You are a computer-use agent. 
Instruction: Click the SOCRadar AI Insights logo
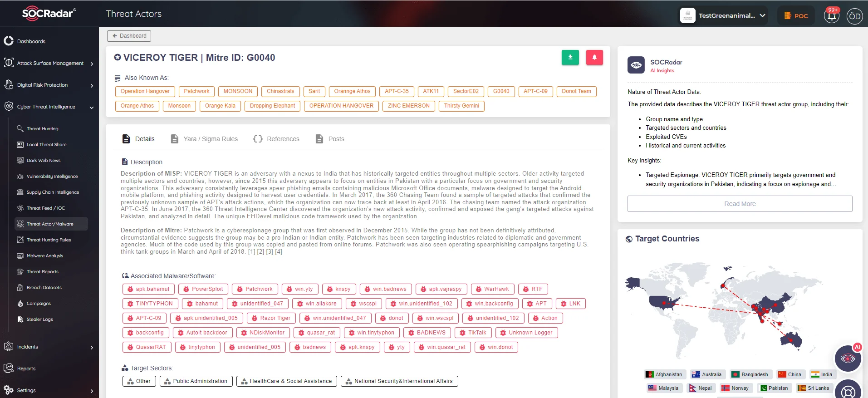pyautogui.click(x=636, y=65)
